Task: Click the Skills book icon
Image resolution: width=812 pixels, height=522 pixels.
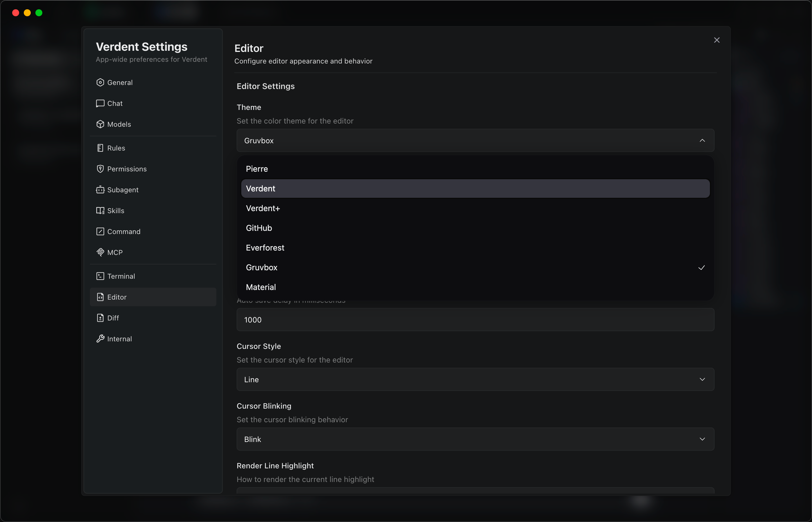Action: 100,211
